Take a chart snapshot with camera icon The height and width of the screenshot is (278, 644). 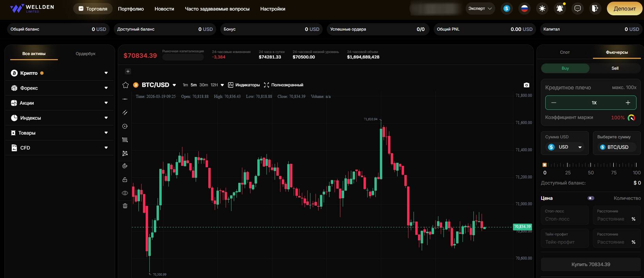(x=526, y=85)
